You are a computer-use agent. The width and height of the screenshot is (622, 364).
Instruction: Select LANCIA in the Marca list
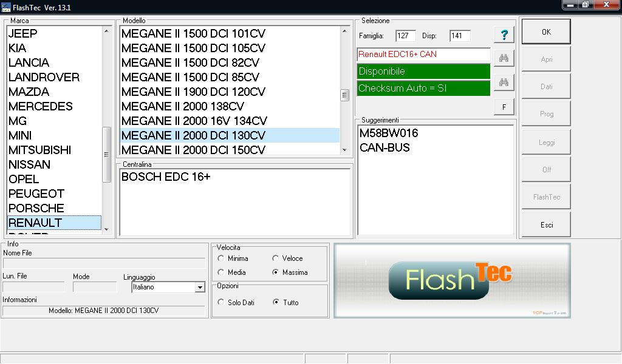54,62
